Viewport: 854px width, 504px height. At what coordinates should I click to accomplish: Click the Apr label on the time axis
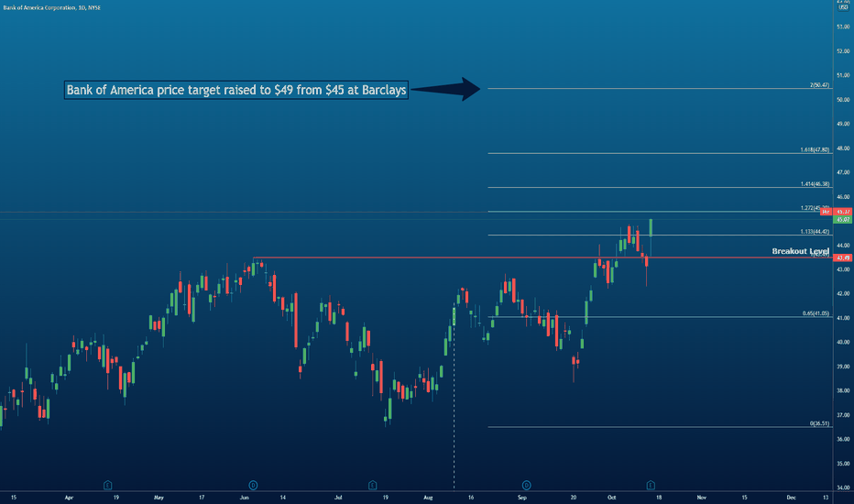(x=69, y=498)
